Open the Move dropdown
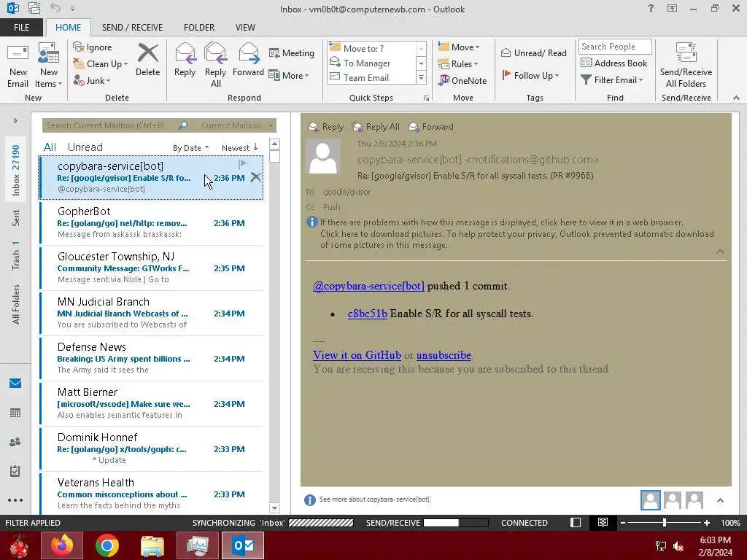This screenshot has width=747, height=560. 459,47
